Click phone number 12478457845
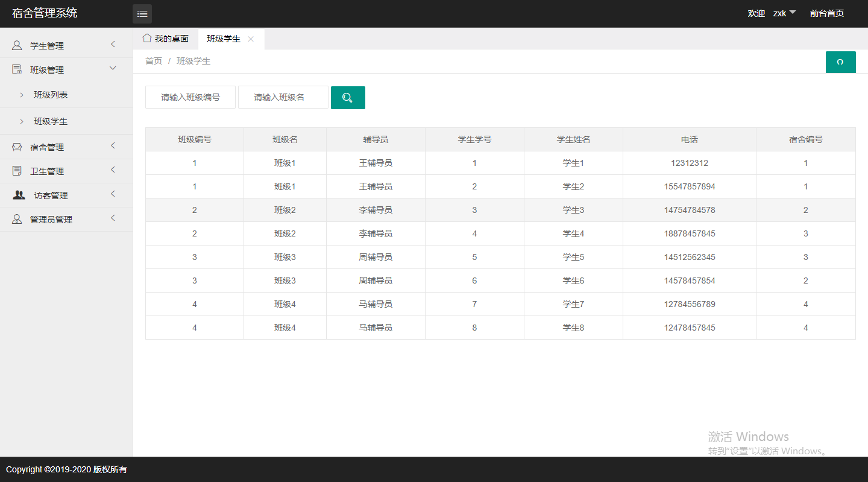Screen dimensions: 868x482 pos(690,328)
